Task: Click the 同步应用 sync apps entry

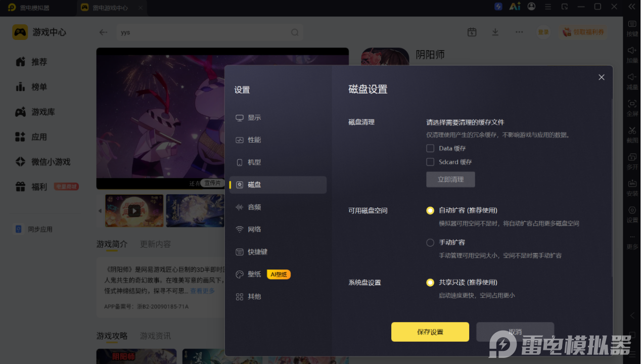Action: pos(33,229)
